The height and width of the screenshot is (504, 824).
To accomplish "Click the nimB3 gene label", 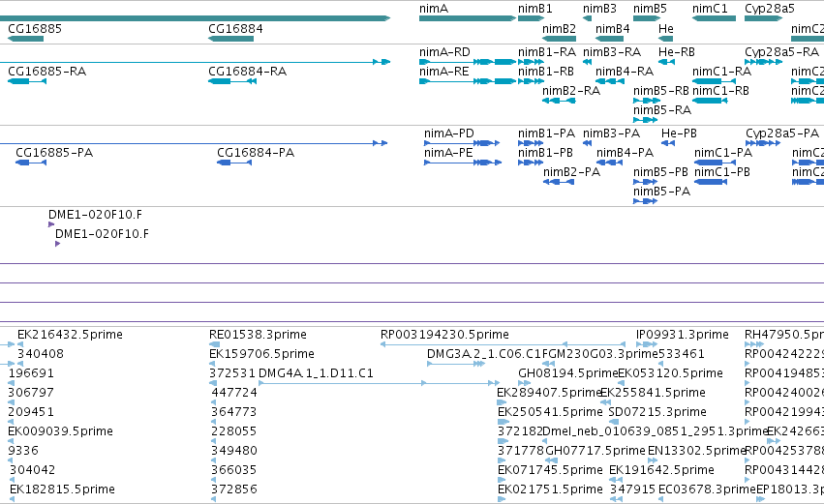I will coord(599,9).
